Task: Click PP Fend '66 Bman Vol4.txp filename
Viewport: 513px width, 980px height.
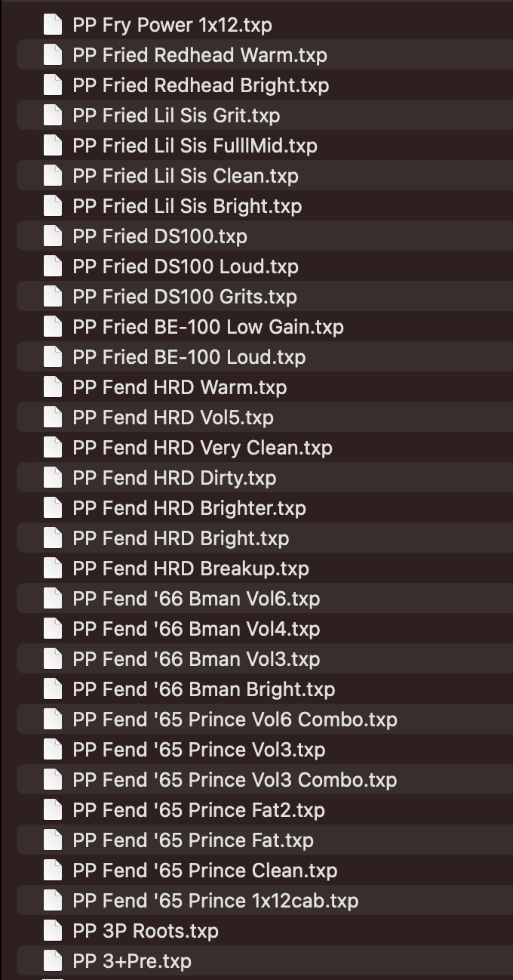Action: coord(196,629)
